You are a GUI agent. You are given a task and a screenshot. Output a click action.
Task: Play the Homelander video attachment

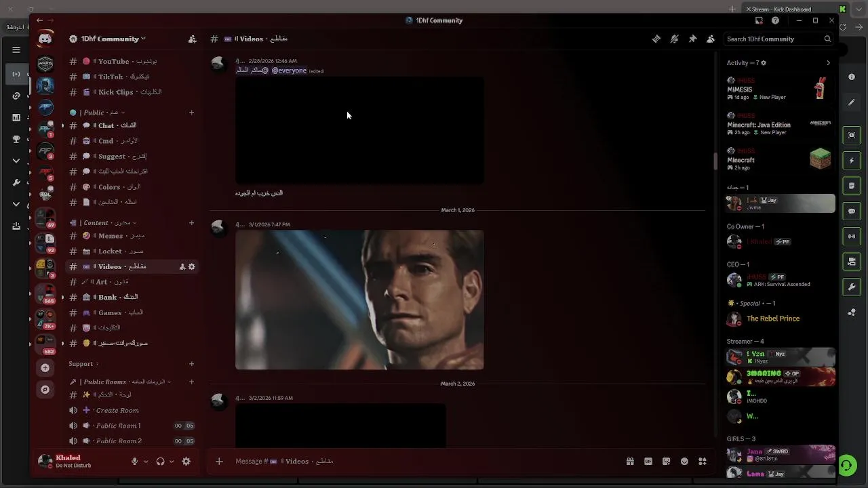(359, 300)
